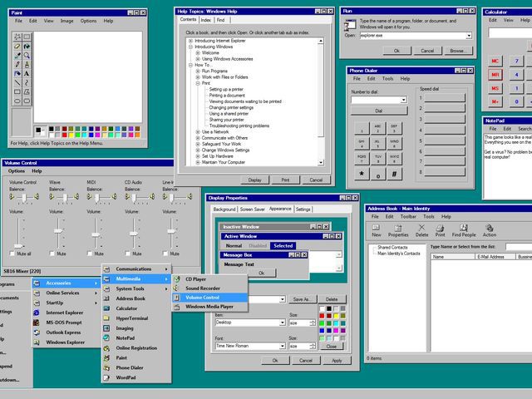This screenshot has height=399, width=532.
Task: Click Save As button in Display Properties
Action: coord(302,299)
